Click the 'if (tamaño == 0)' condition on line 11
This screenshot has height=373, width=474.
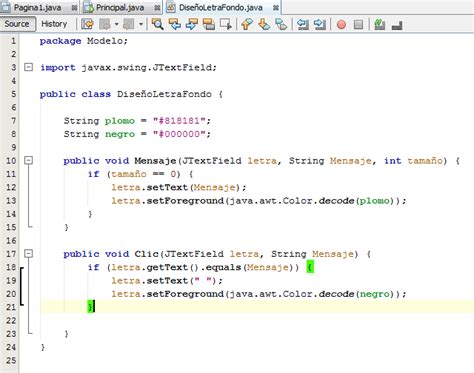click(x=134, y=174)
